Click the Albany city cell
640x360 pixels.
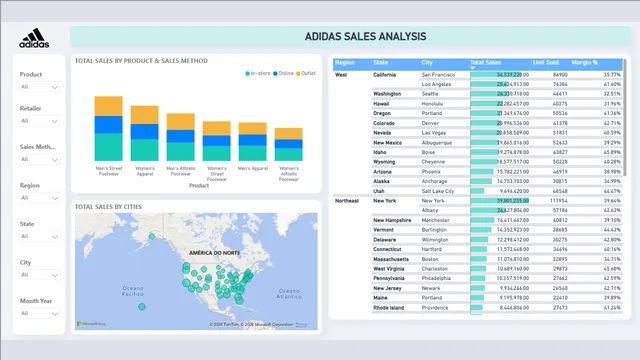pos(430,210)
